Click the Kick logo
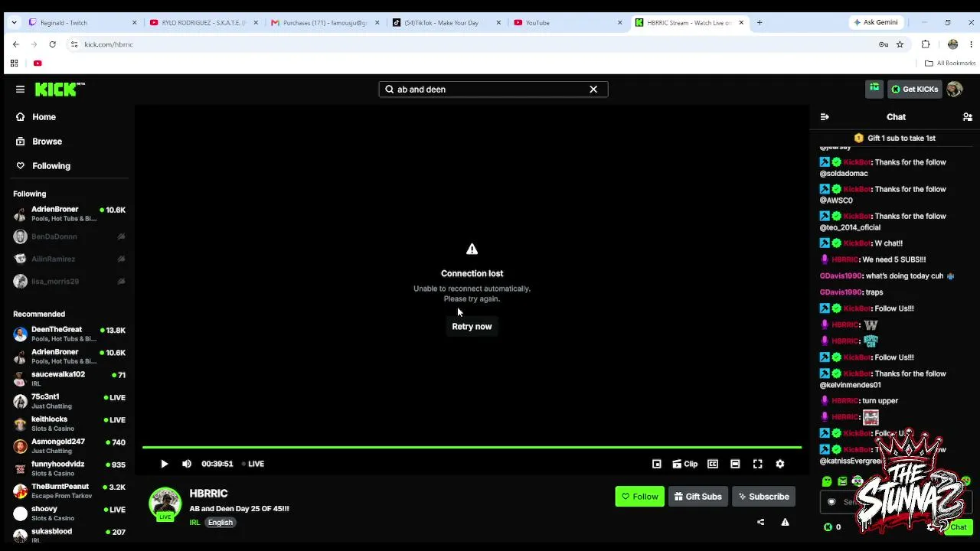Image resolution: width=980 pixels, height=551 pixels. pyautogui.click(x=60, y=90)
